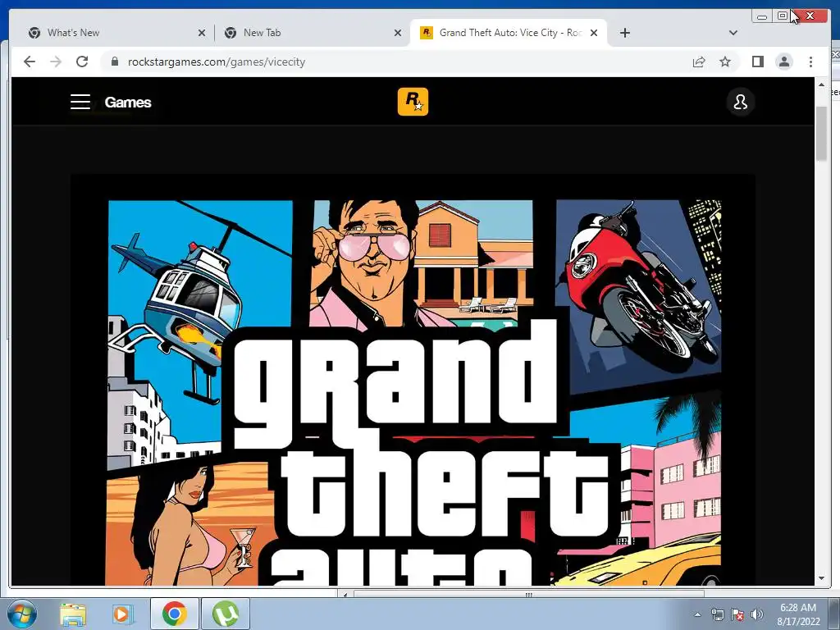This screenshot has width=840, height=630.
Task: Switch to New Tab tab
Action: pyautogui.click(x=313, y=33)
